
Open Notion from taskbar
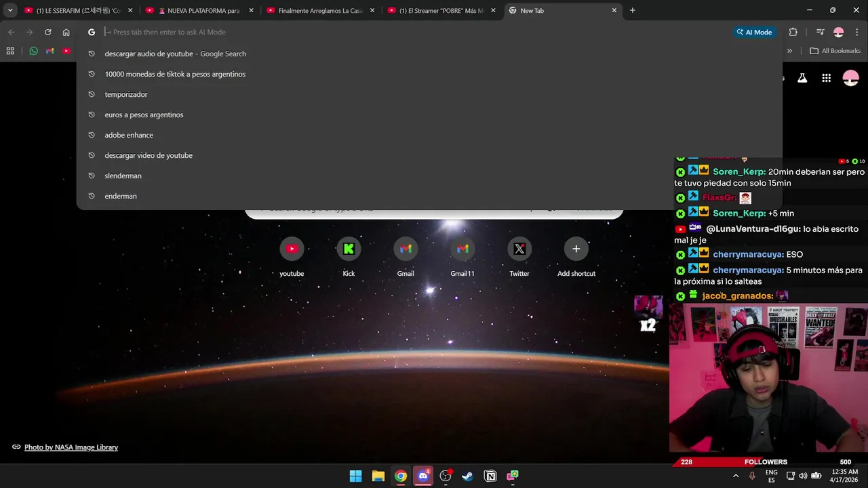coord(490,476)
